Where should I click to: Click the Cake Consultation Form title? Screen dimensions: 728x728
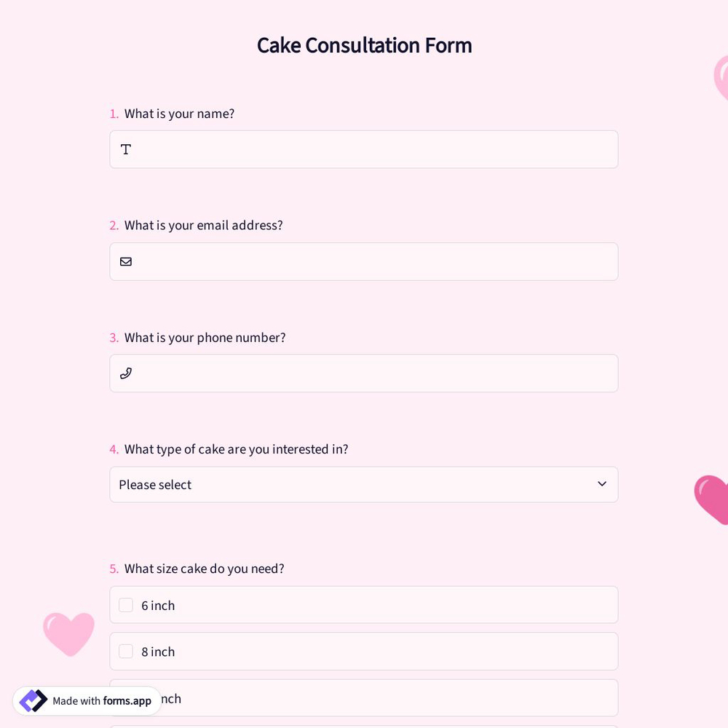coord(364,45)
